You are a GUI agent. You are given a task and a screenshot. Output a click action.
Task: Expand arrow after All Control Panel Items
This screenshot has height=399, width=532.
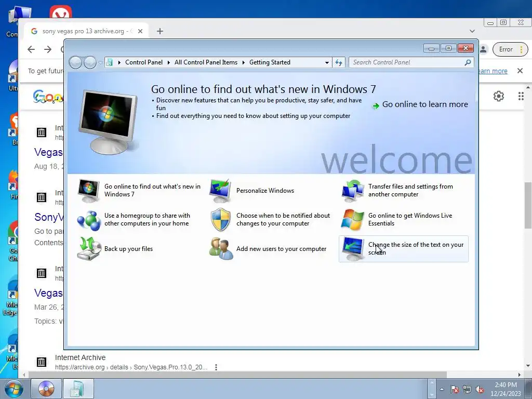(x=243, y=62)
